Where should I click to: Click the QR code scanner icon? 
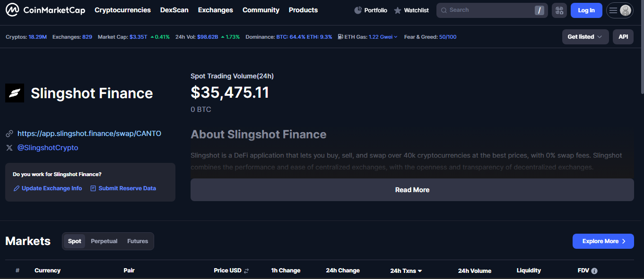pyautogui.click(x=559, y=10)
